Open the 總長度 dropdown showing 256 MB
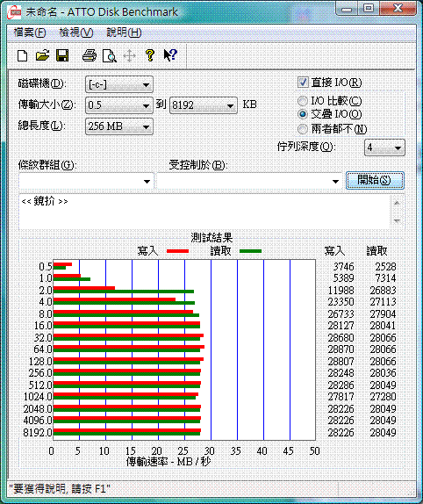The image size is (423, 504). pos(119,126)
